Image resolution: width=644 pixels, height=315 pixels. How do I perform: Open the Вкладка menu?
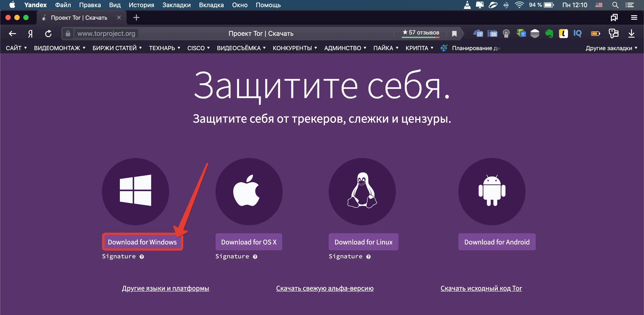click(211, 5)
